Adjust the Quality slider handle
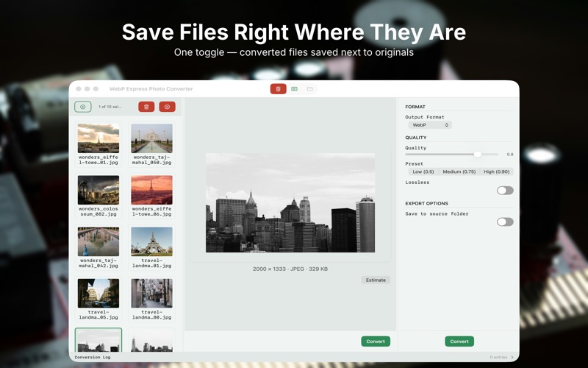The width and height of the screenshot is (588, 368). (x=477, y=155)
